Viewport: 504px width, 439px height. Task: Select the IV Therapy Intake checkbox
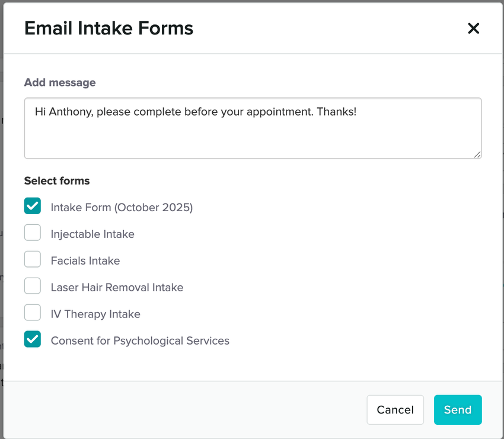click(33, 313)
